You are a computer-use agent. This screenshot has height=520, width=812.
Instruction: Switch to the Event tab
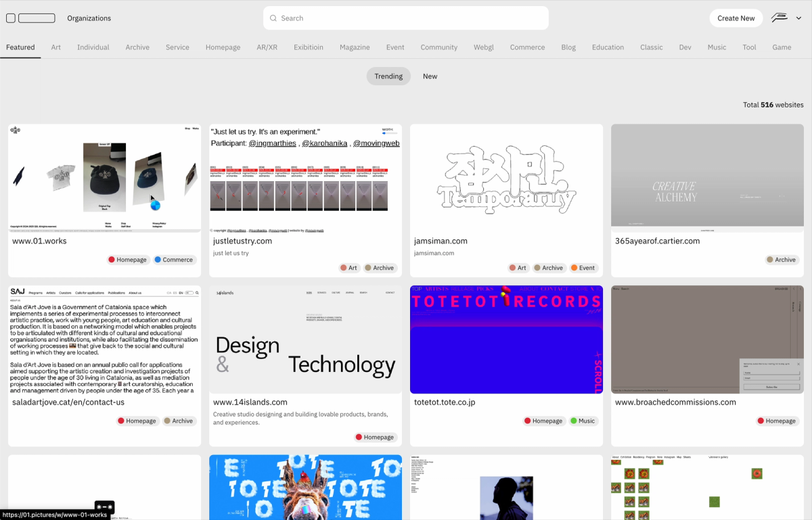tap(395, 47)
